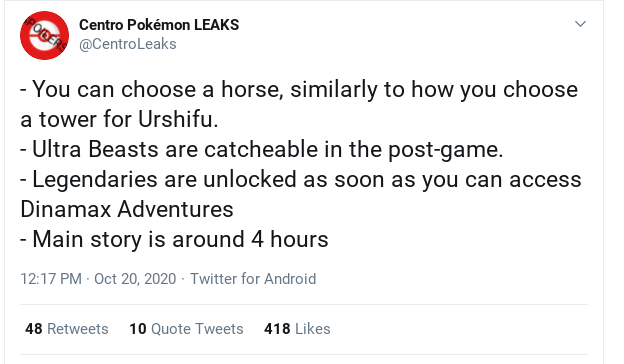
Task: Click the Legendaries are unlocked line
Action: 301,179
